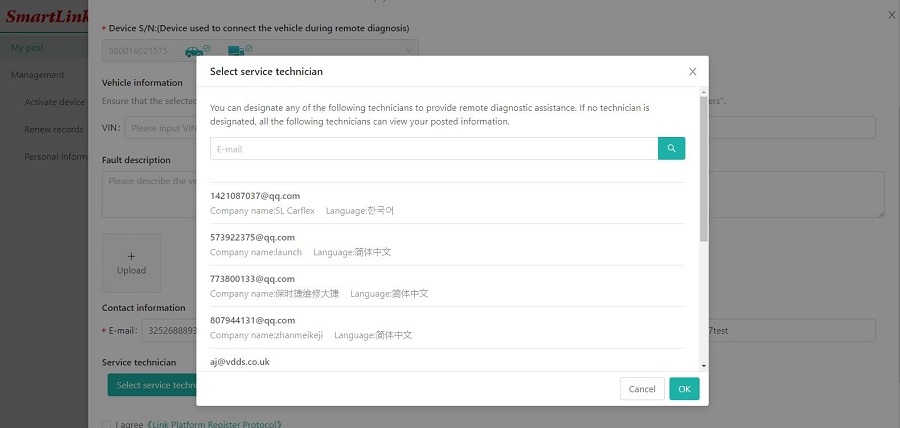This screenshot has width=900, height=428.
Task: Tick the I agree checkbox
Action: pos(106,424)
